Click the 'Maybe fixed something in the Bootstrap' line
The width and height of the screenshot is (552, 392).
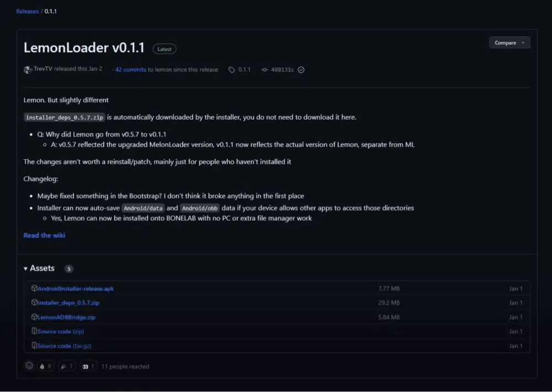point(171,196)
